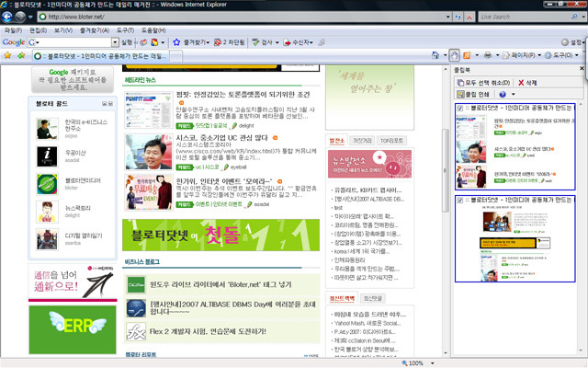The width and height of the screenshot is (588, 368).
Task: Open the 'Flex 2 개발자 시험' blog link
Action: pos(208,331)
